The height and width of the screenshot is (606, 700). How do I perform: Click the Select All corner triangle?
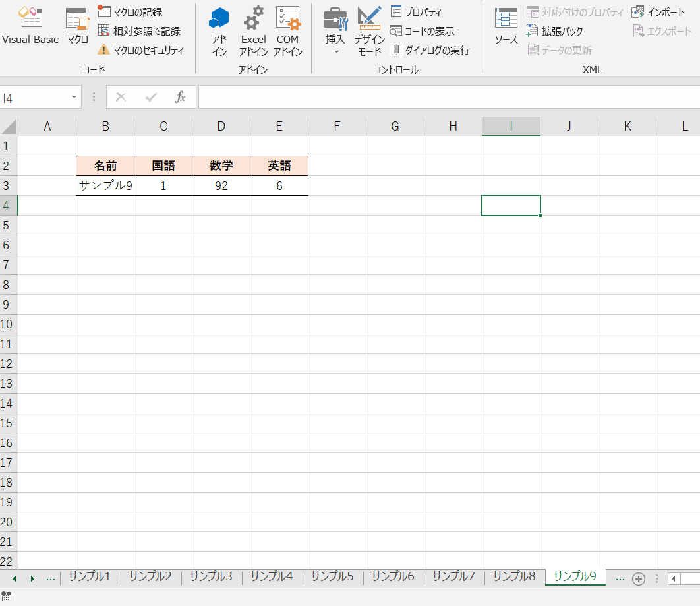click(x=9, y=127)
